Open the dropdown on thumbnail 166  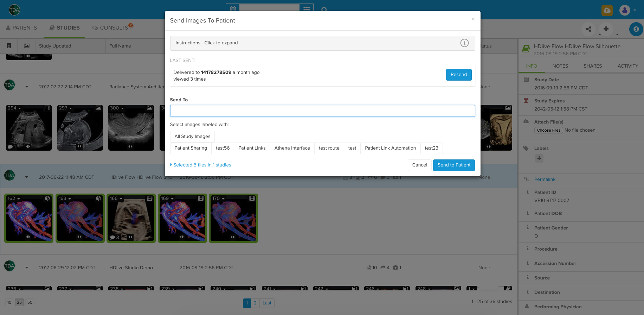coord(121,199)
